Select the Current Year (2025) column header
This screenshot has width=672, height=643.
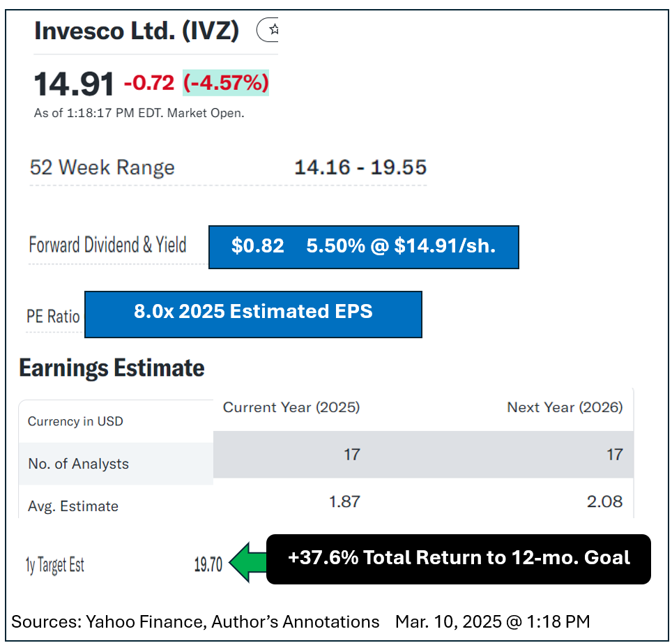[291, 407]
